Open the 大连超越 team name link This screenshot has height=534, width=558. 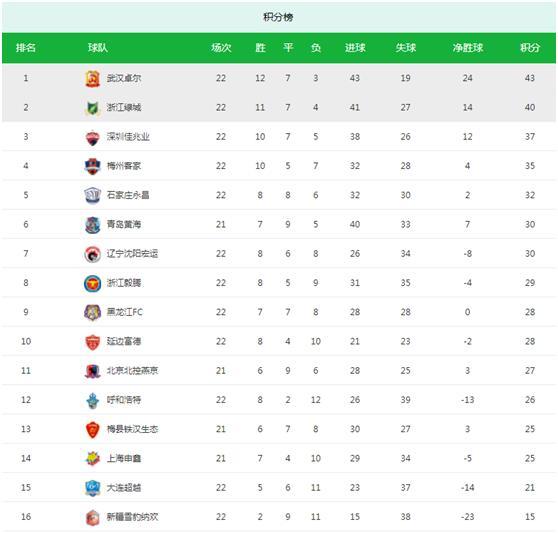[x=124, y=488]
